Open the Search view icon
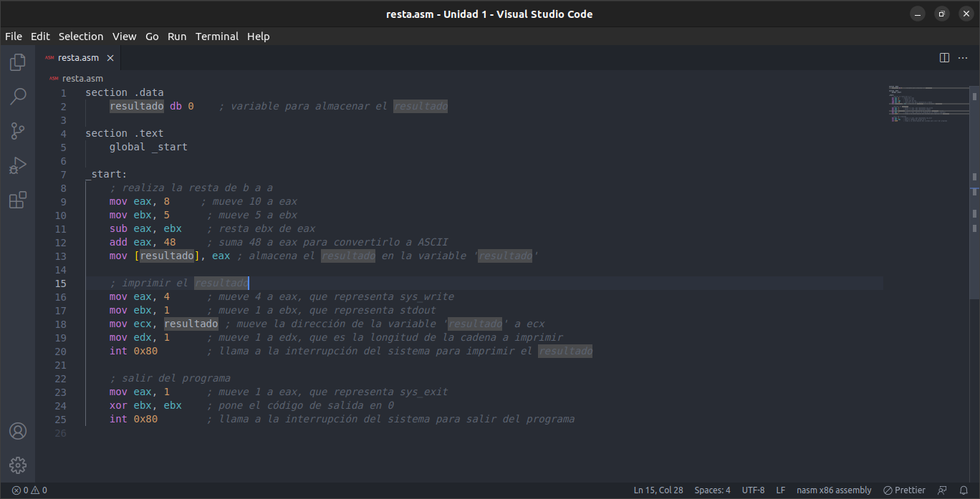Viewport: 980px width, 499px height. click(18, 97)
